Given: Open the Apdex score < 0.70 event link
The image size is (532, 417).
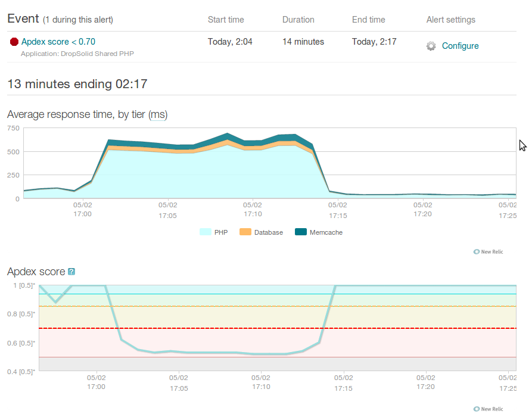Looking at the screenshot, I should (58, 42).
